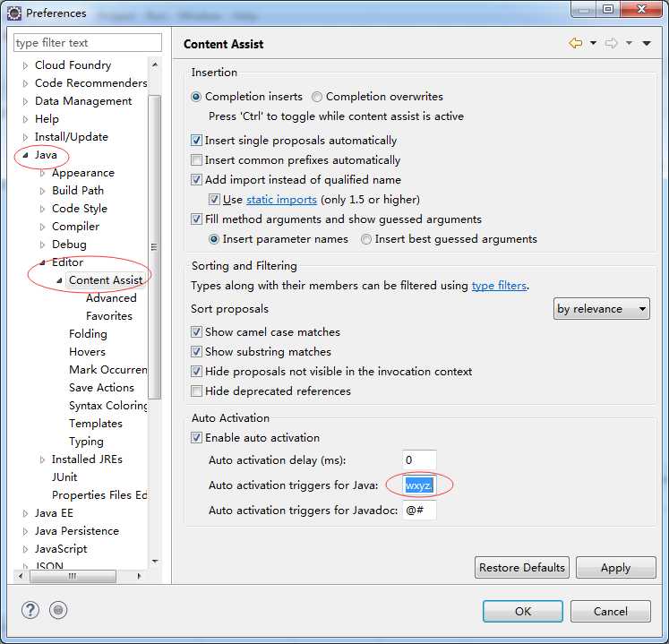Select Typing preference page

[x=86, y=442]
